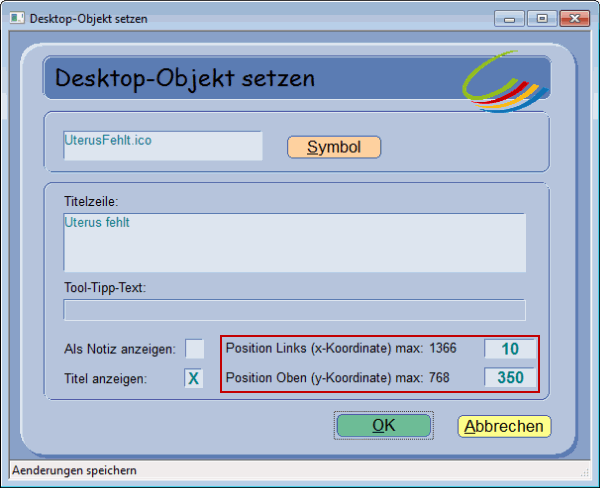This screenshot has height=488, width=600.
Task: Minimize the Desktop-Objekt setzen window
Action: [x=511, y=17]
